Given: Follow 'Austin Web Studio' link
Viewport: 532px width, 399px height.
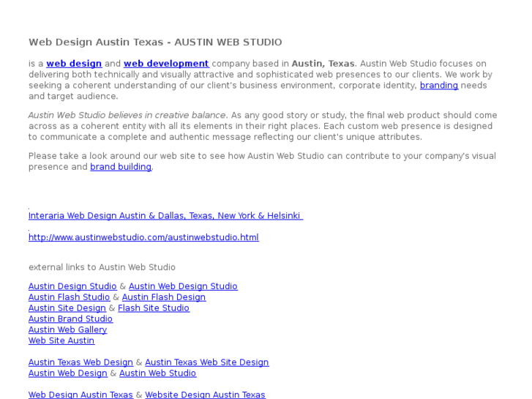Looking at the screenshot, I should point(158,373).
